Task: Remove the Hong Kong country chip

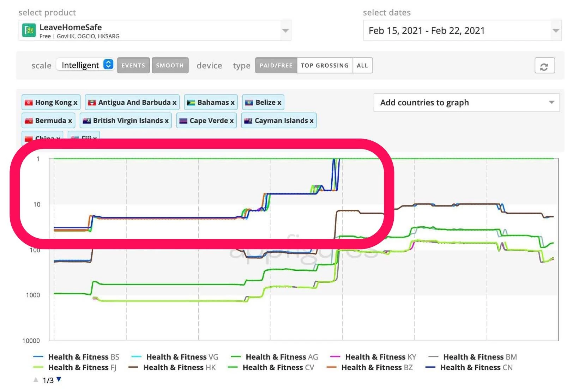Action: click(76, 103)
